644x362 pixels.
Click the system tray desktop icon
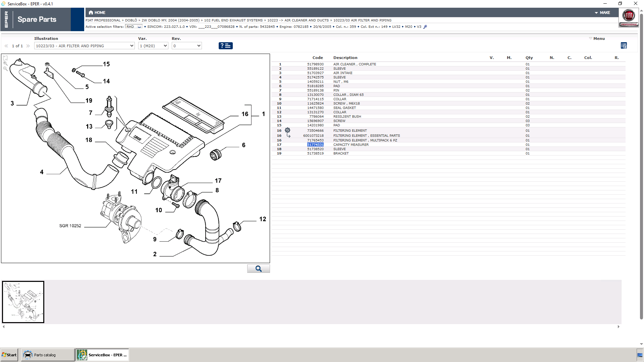click(x=640, y=355)
